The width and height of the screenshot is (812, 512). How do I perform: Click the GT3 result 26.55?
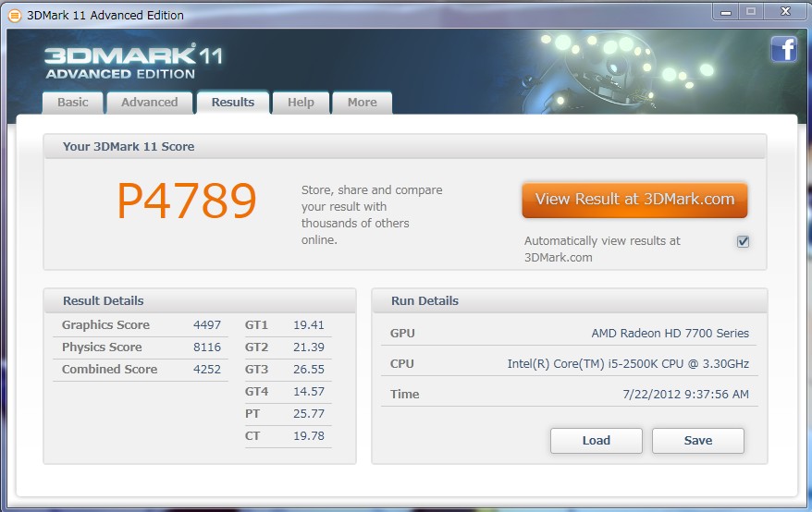(x=309, y=370)
